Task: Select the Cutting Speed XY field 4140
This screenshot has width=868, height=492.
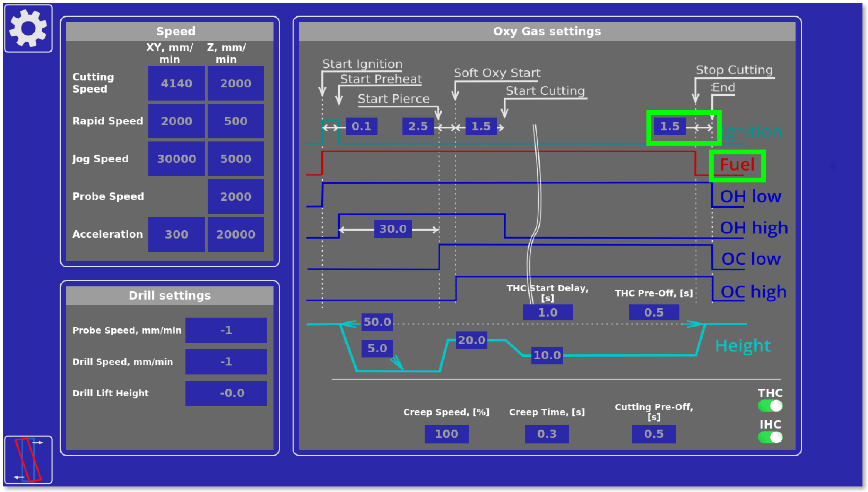Action: coord(176,84)
